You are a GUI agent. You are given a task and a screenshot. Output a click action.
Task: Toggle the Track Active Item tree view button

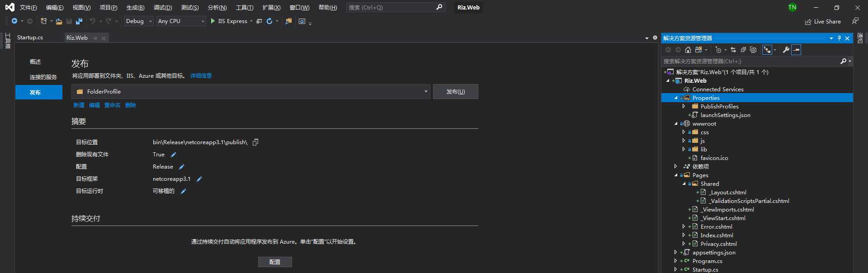click(767, 50)
